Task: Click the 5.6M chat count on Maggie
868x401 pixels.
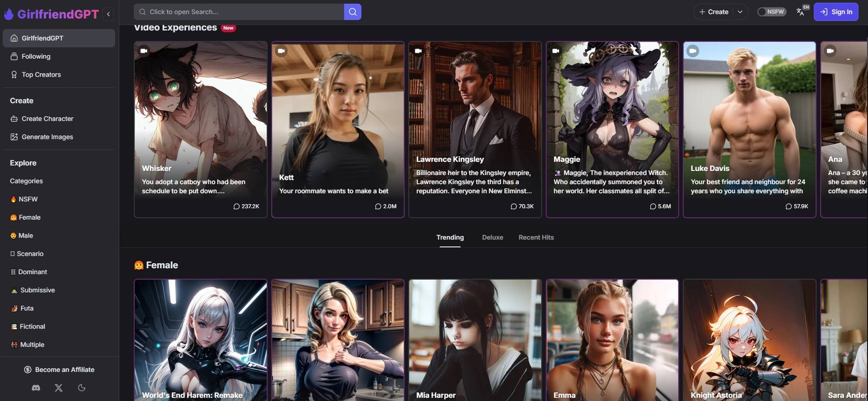Action: click(660, 206)
